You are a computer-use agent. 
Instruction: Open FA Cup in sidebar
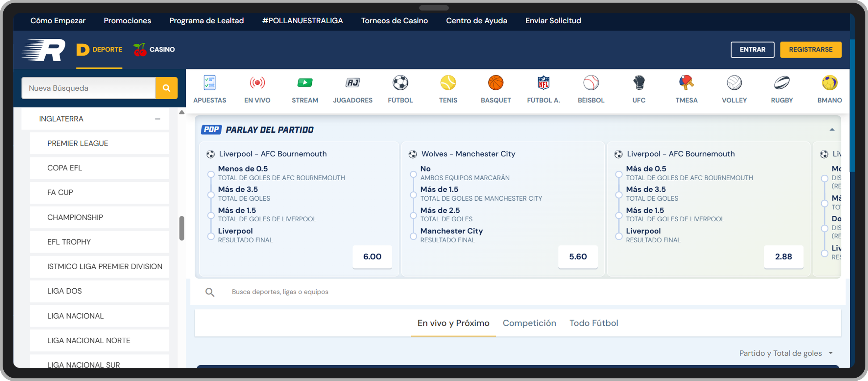(99, 192)
